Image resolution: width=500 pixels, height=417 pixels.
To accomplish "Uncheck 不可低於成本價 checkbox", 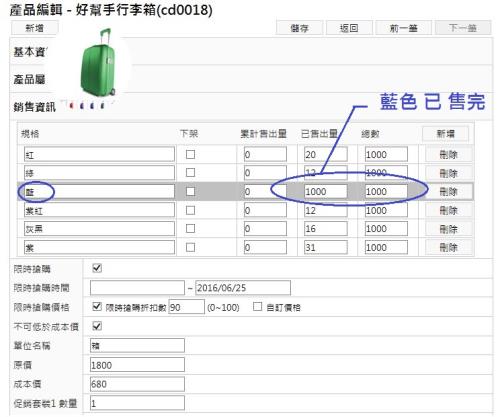I will (x=97, y=326).
